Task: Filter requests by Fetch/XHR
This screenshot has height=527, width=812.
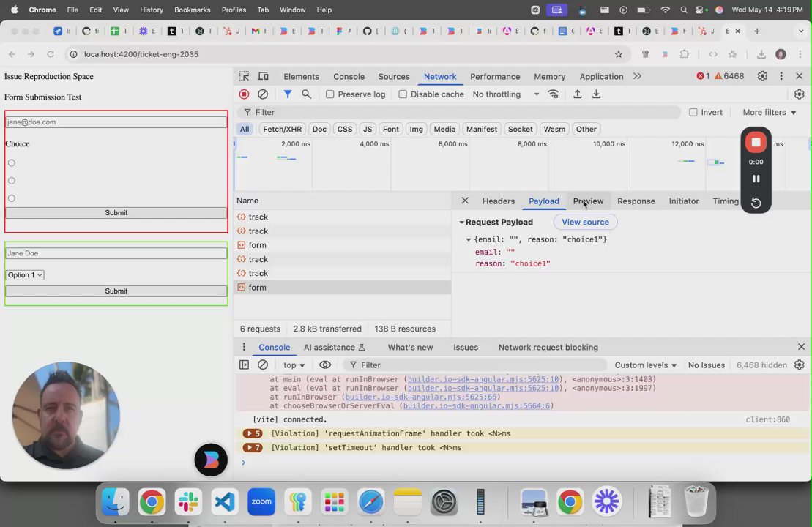Action: pos(282,129)
